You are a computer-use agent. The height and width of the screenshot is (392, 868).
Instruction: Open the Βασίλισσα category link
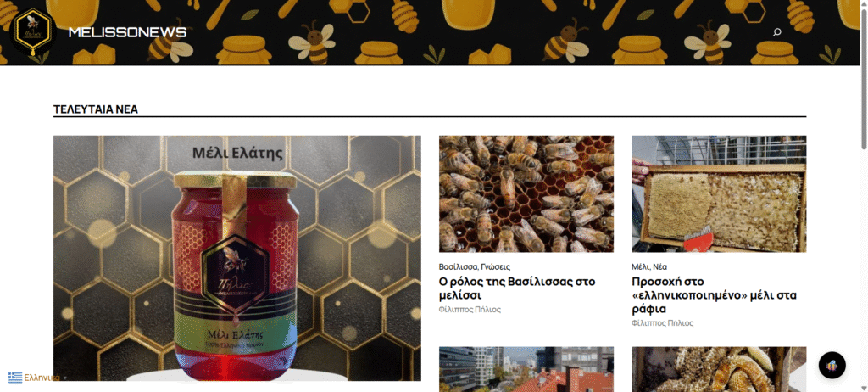[458, 266]
